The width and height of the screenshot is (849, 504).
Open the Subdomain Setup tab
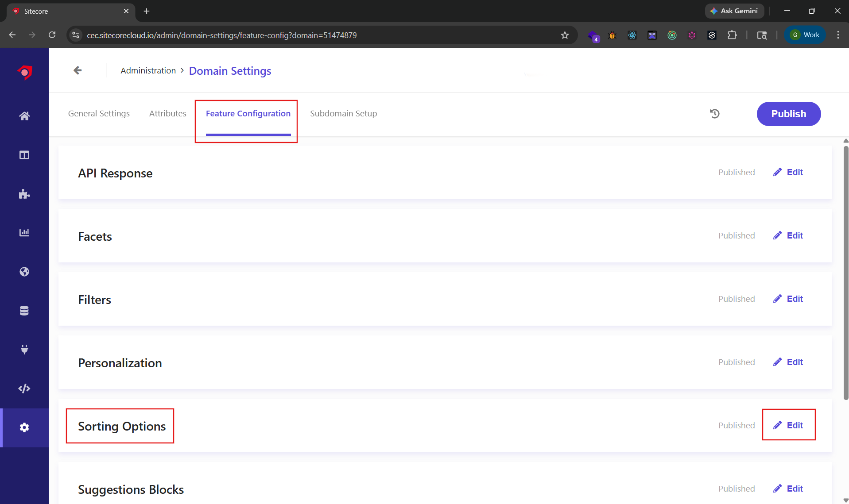tap(343, 114)
